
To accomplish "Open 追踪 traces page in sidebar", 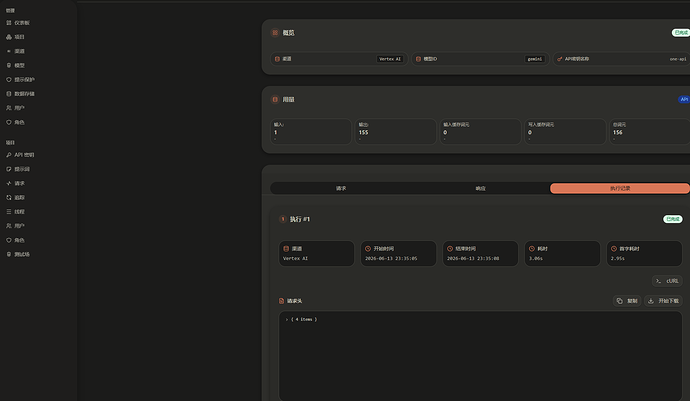I will pos(15,198).
